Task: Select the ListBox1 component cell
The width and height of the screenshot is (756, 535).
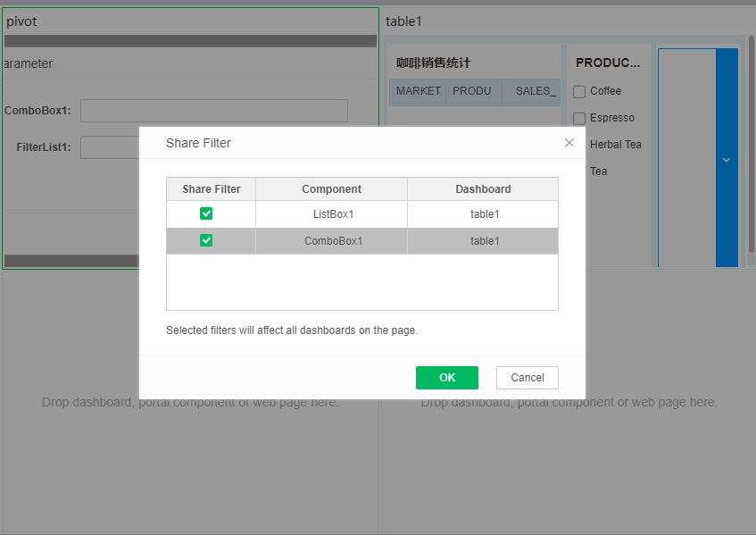Action: pos(331,214)
